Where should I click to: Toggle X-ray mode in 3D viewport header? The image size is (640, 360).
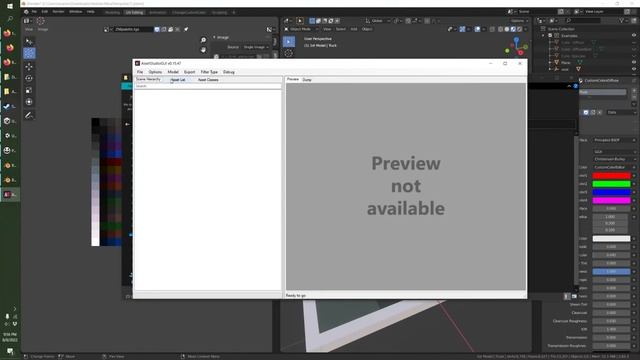tap(492, 29)
